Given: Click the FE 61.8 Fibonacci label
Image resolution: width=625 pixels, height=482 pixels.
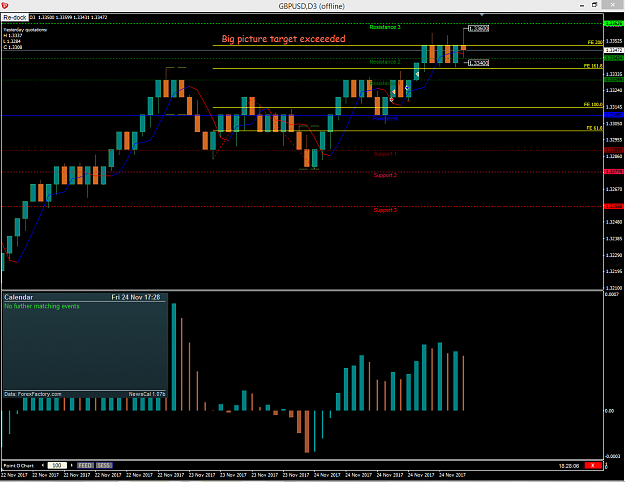Looking at the screenshot, I should pos(594,128).
